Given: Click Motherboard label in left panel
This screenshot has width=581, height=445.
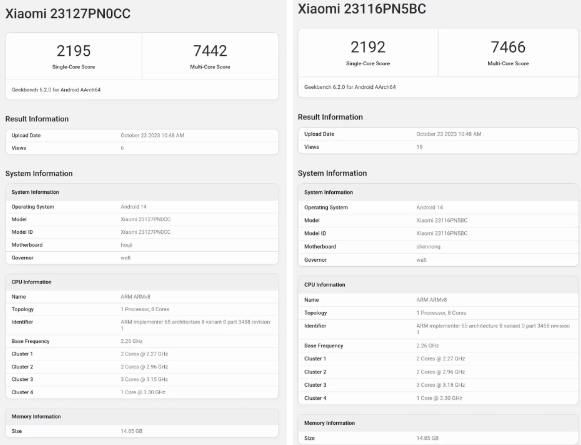Looking at the screenshot, I should tap(27, 245).
